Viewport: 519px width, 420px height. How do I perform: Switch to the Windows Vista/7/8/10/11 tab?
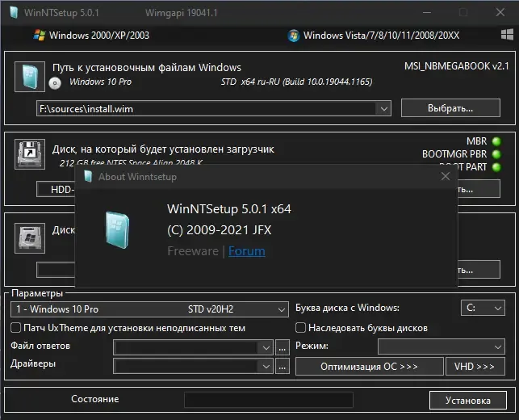coord(374,35)
